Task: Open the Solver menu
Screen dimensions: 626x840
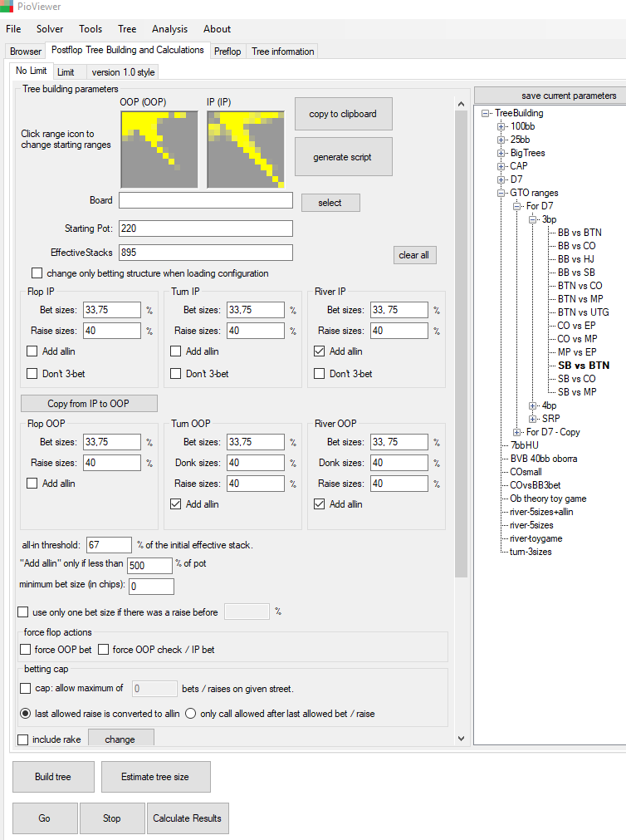Action: [x=50, y=29]
